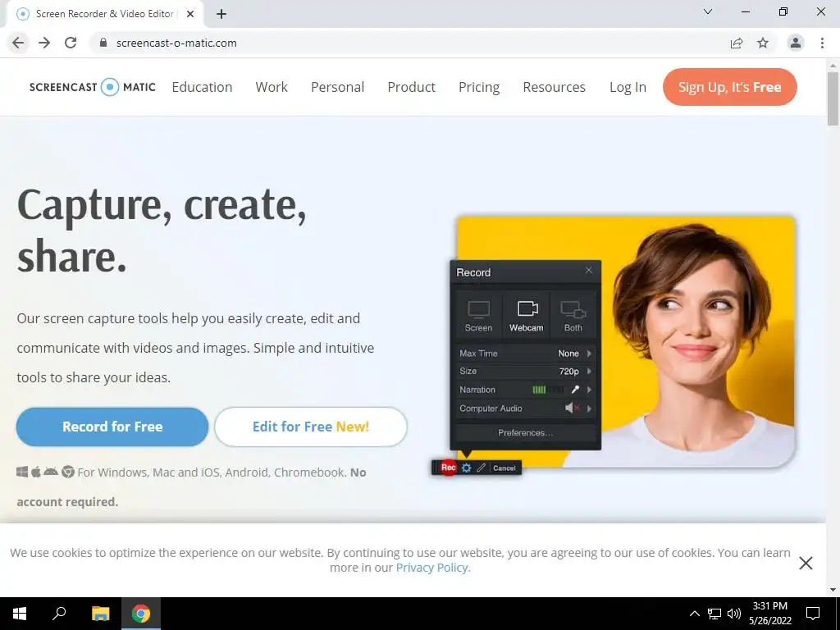Image resolution: width=840 pixels, height=630 pixels.
Task: Reload the page with the refresh icon
Action: pyautogui.click(x=71, y=43)
